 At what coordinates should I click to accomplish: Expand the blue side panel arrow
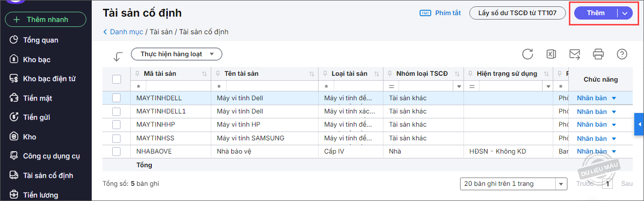(x=639, y=125)
